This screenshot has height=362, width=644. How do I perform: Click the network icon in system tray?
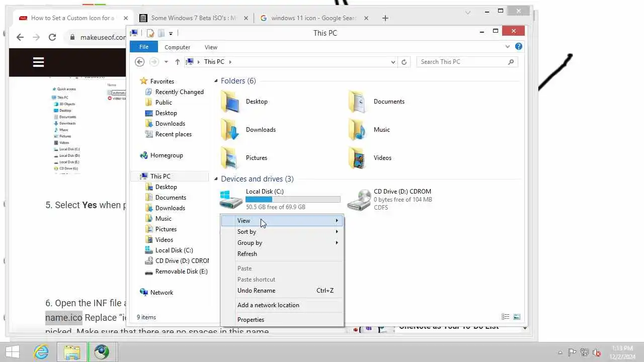[584, 352]
